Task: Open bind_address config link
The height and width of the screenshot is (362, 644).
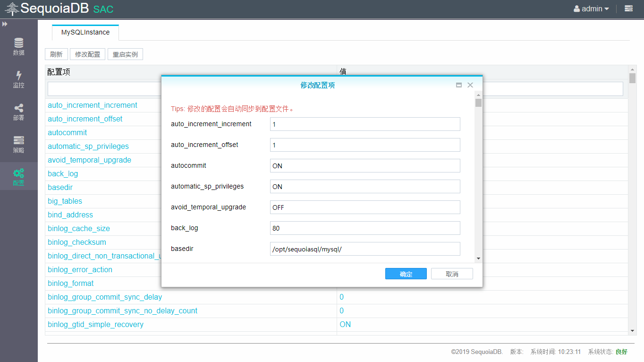Action: point(70,215)
